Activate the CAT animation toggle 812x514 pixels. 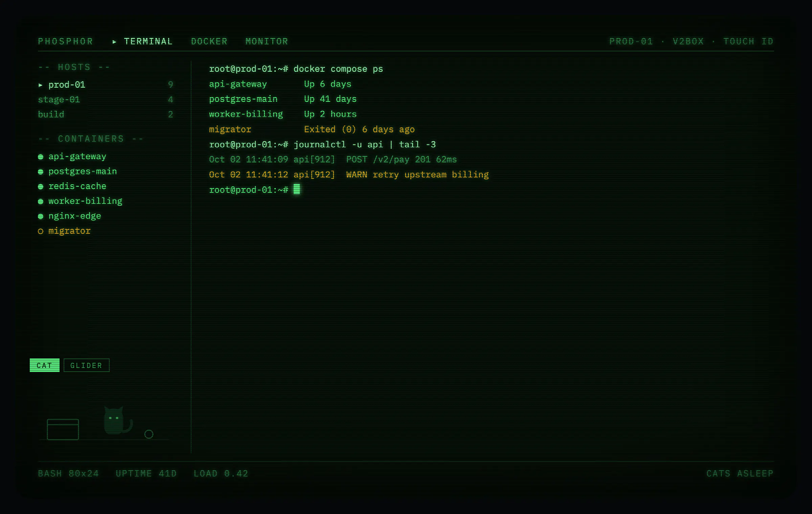click(x=45, y=365)
